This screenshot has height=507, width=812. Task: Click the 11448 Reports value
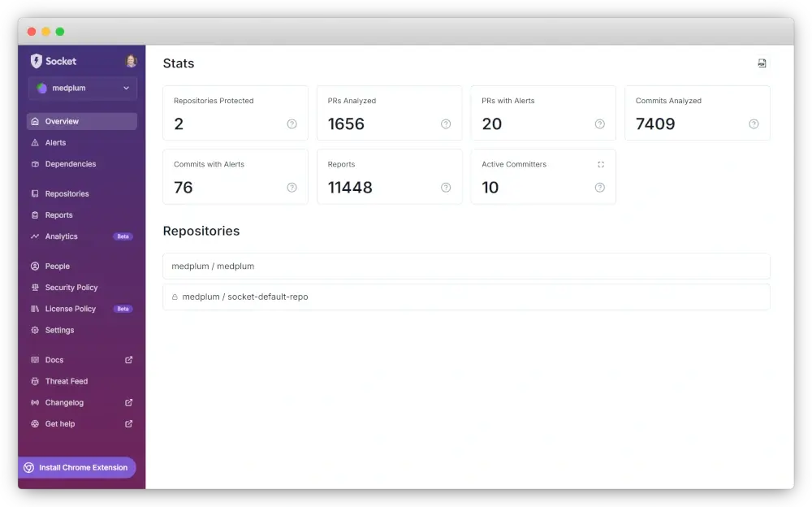click(x=350, y=188)
